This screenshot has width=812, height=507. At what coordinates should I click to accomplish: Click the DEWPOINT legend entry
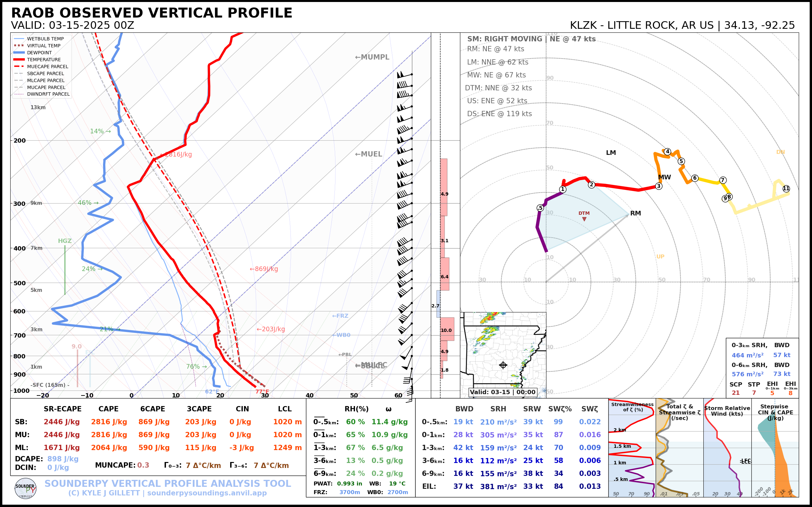pyautogui.click(x=39, y=53)
